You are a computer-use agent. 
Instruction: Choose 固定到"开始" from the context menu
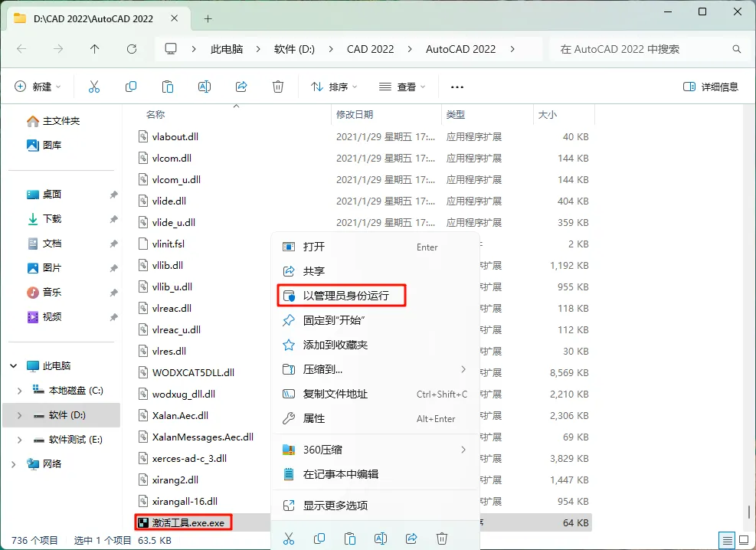[x=375, y=320]
